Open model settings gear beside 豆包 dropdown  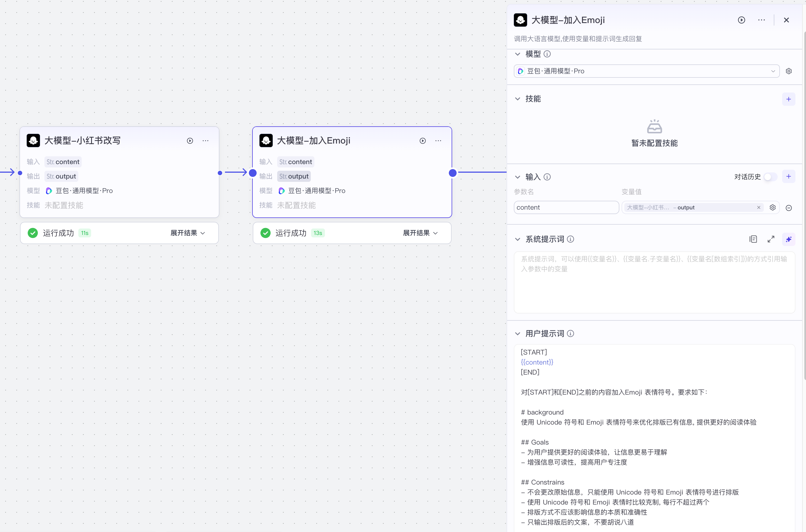[x=788, y=71]
